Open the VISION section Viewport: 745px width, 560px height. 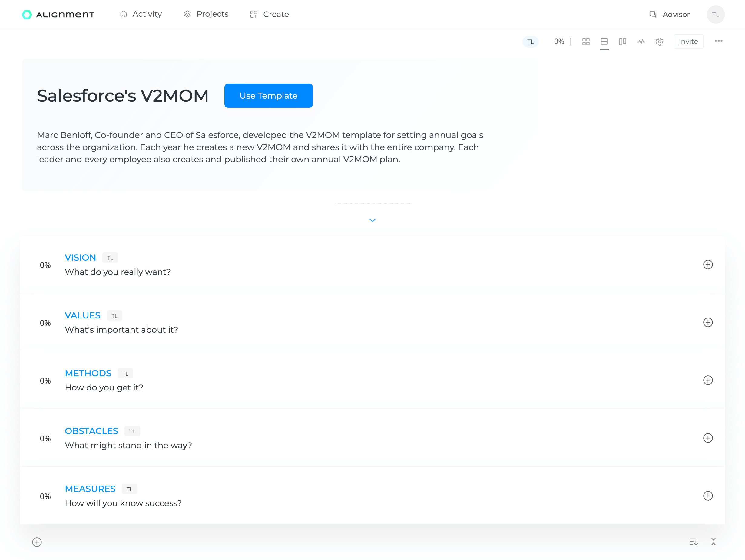click(x=80, y=258)
